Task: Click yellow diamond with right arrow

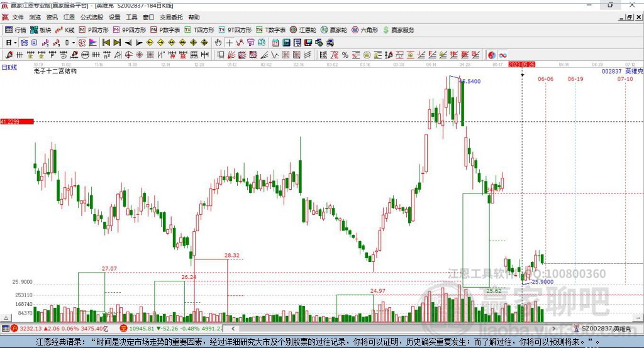Action: [160, 43]
